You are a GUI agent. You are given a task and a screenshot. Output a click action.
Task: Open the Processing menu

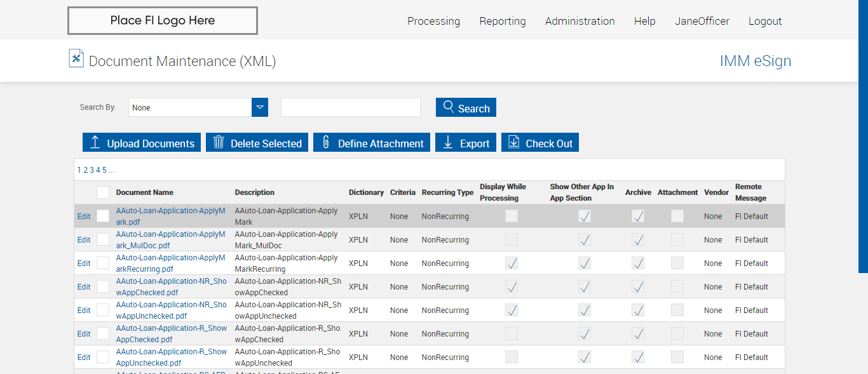pos(433,21)
